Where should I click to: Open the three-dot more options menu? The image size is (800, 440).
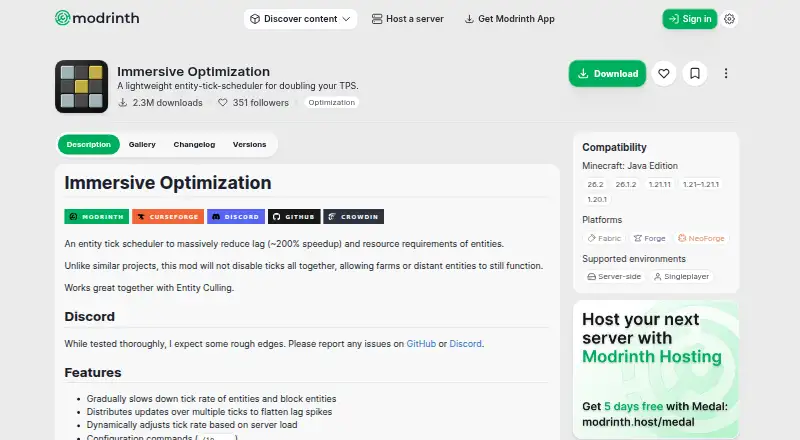(x=726, y=74)
